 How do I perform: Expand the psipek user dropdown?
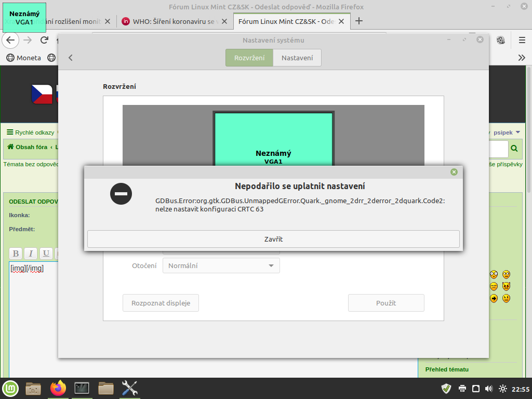506,132
